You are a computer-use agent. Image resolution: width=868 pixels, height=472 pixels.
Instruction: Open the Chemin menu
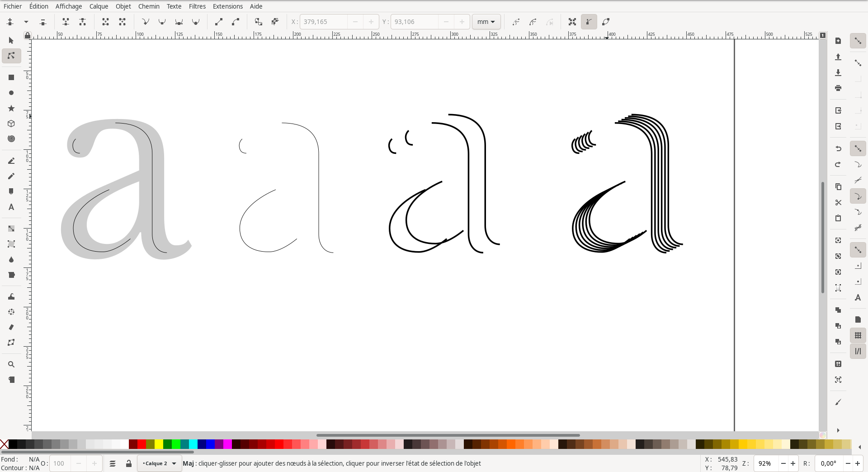[149, 6]
